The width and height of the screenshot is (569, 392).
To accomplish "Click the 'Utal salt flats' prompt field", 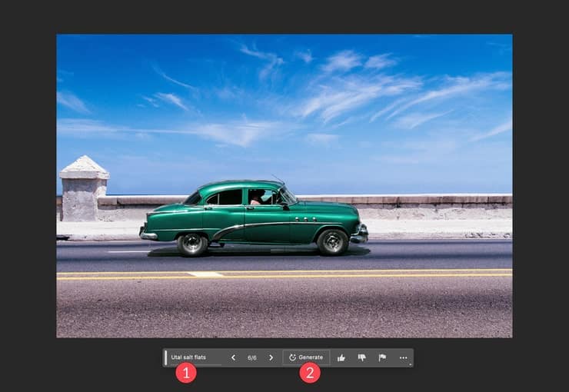I will pyautogui.click(x=195, y=357).
